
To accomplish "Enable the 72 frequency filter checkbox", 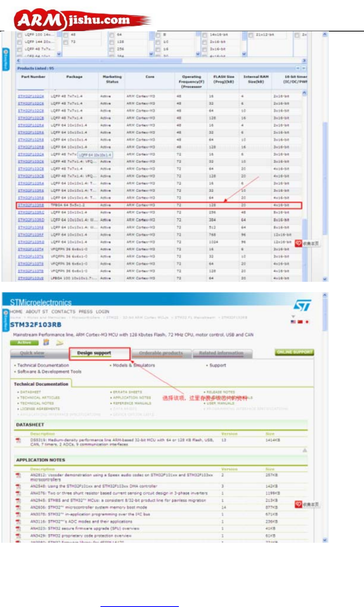I will 66,42.
